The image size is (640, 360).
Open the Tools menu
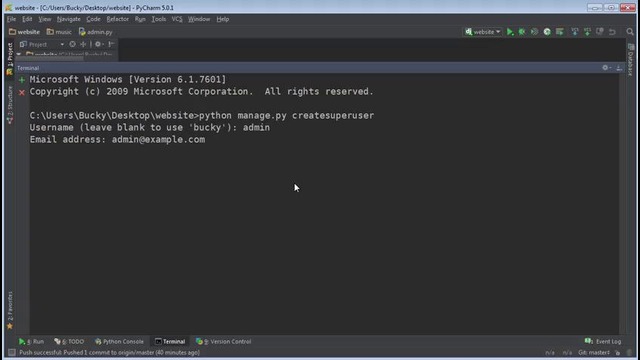pyautogui.click(x=159, y=19)
